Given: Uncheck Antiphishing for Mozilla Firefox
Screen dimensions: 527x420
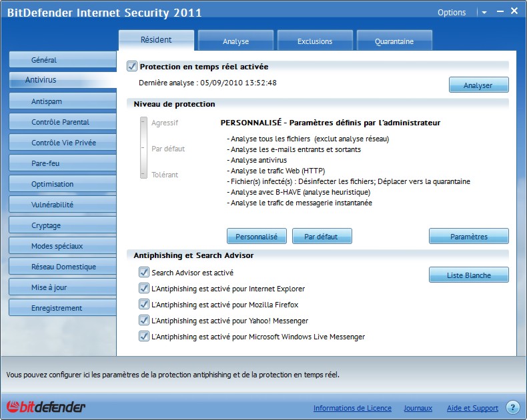Looking at the screenshot, I should click(x=144, y=304).
